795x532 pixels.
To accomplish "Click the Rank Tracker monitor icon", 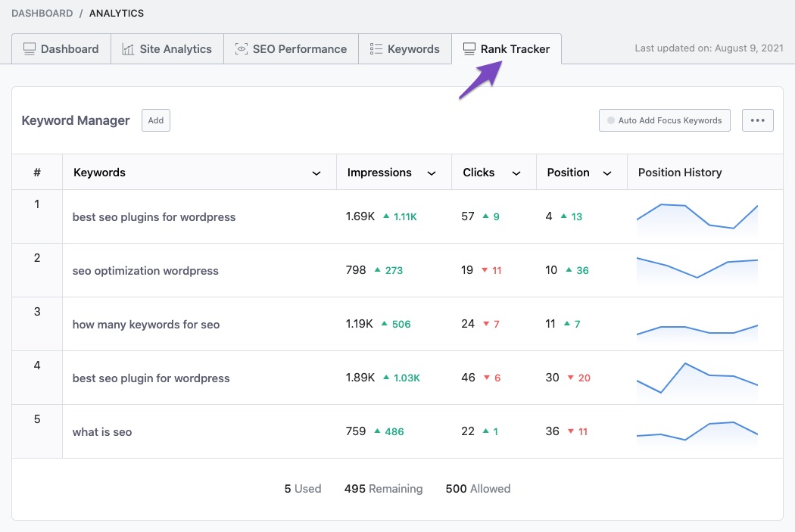I will point(469,49).
